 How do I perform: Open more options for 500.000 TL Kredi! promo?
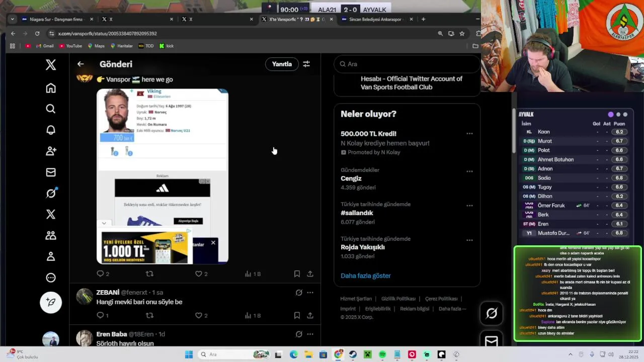[x=469, y=134]
